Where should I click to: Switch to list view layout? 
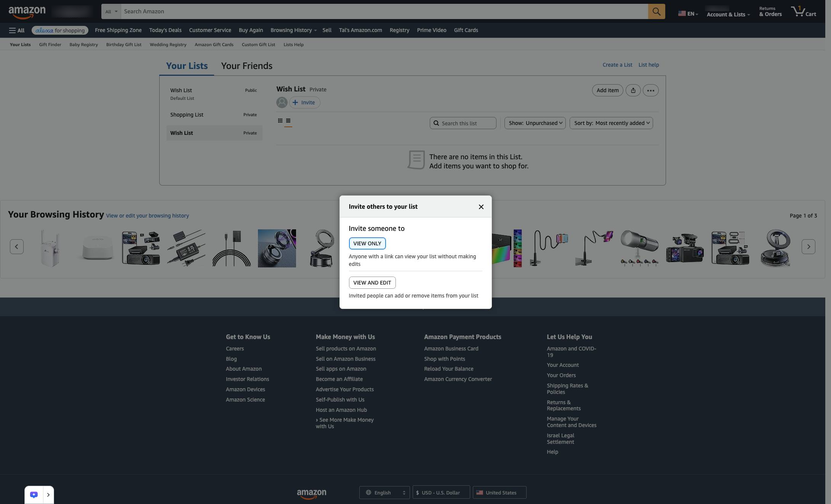point(288,121)
